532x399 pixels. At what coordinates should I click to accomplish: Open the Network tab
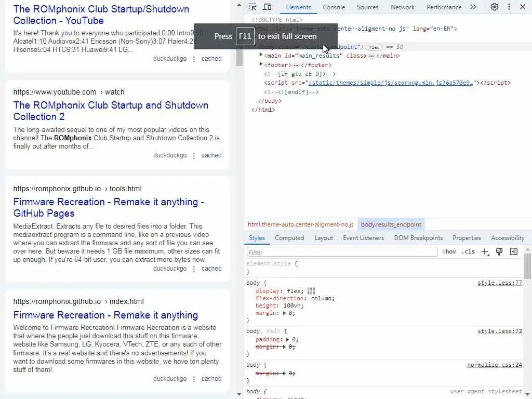click(x=403, y=7)
